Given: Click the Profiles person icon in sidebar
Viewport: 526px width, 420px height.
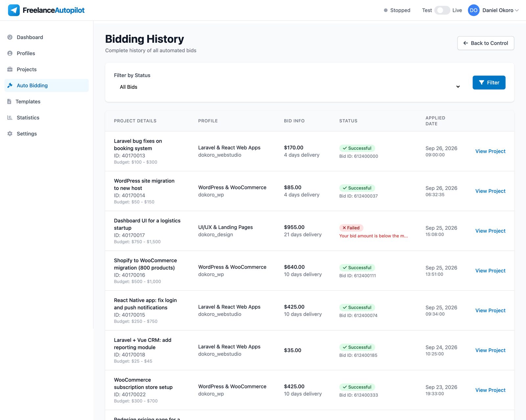Looking at the screenshot, I should (10, 53).
